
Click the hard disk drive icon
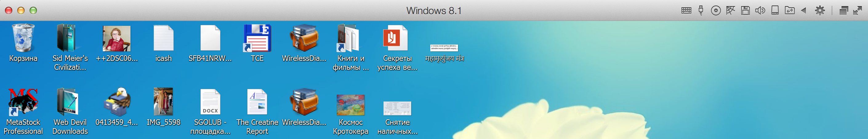pyautogui.click(x=775, y=10)
